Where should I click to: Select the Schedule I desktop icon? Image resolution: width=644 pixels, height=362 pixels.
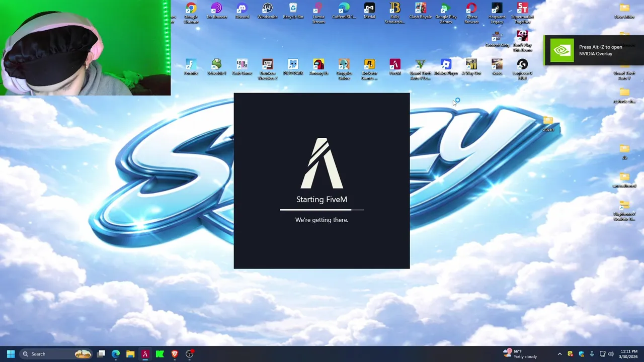[217, 67]
